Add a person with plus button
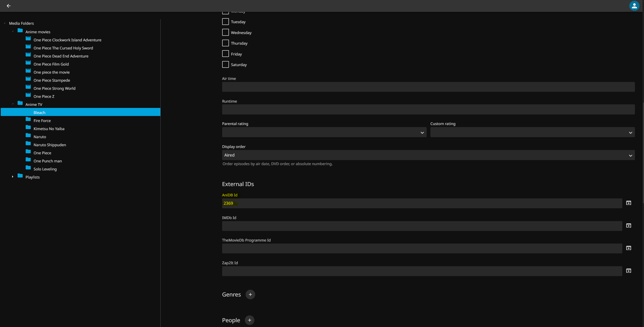The image size is (644, 327). click(x=249, y=320)
